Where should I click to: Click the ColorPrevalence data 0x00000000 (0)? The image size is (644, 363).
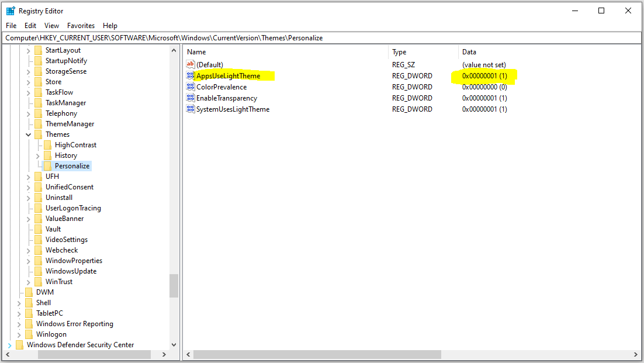click(x=484, y=87)
